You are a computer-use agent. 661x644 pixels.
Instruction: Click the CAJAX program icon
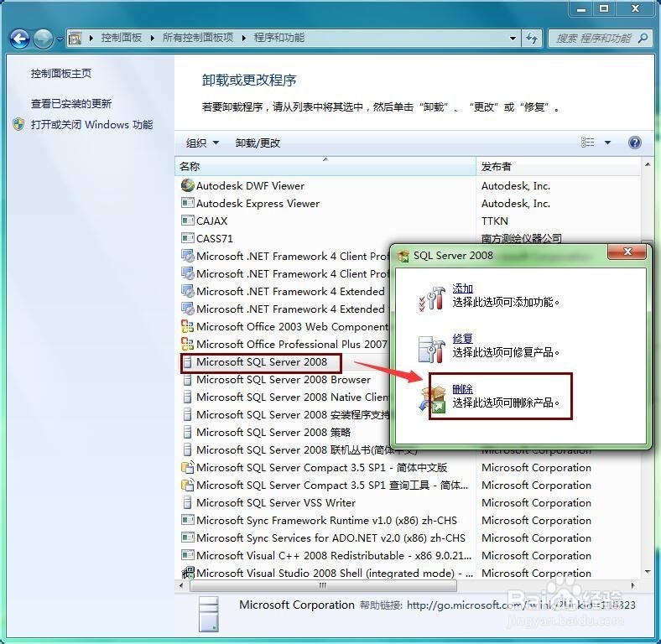pos(188,221)
